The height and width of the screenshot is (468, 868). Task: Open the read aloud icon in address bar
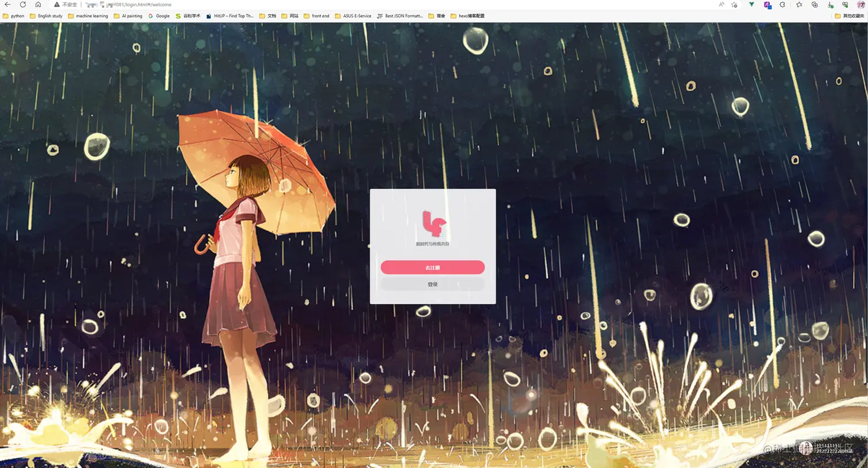pos(722,5)
